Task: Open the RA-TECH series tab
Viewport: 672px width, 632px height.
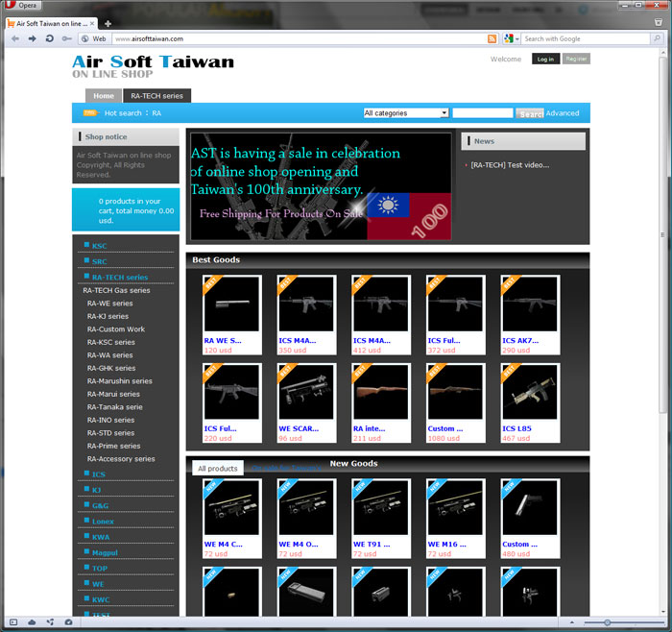Action: 156,96
